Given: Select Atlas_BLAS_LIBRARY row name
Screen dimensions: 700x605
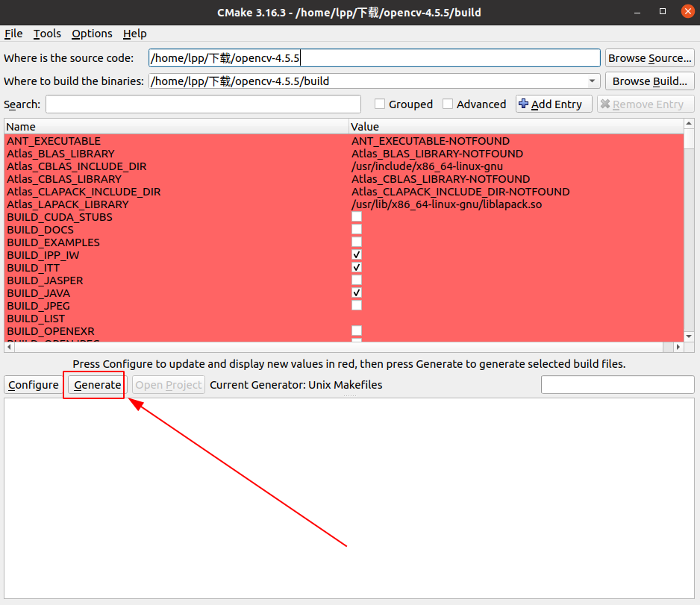Looking at the screenshot, I should click(x=60, y=154).
